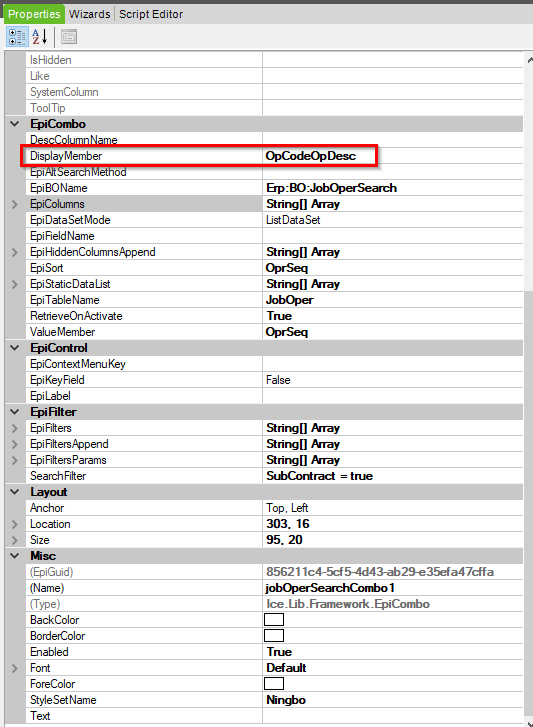Expand the Location property
The image size is (533, 727).
coord(15,524)
